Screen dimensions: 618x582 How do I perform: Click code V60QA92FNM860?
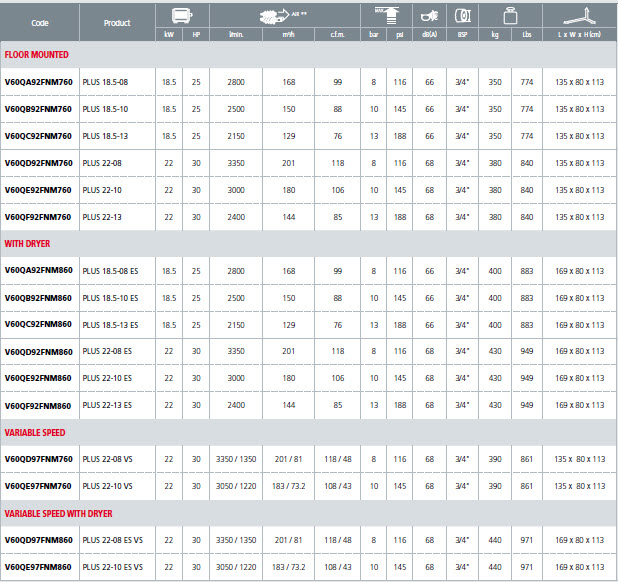39,270
